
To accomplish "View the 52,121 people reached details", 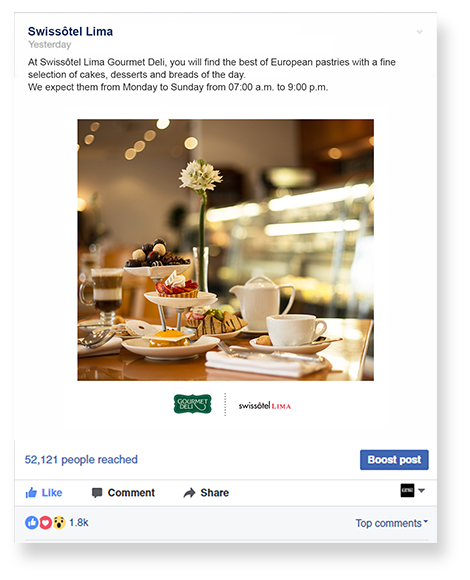I will [x=81, y=459].
